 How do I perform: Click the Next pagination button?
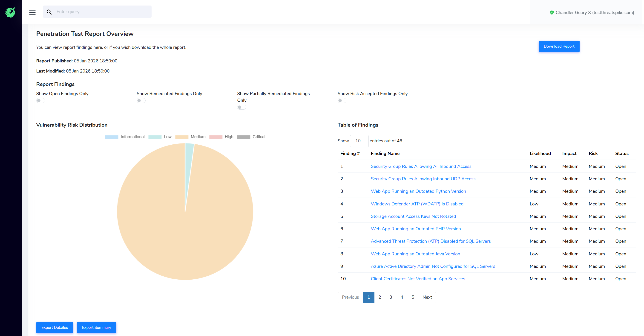[427, 297]
